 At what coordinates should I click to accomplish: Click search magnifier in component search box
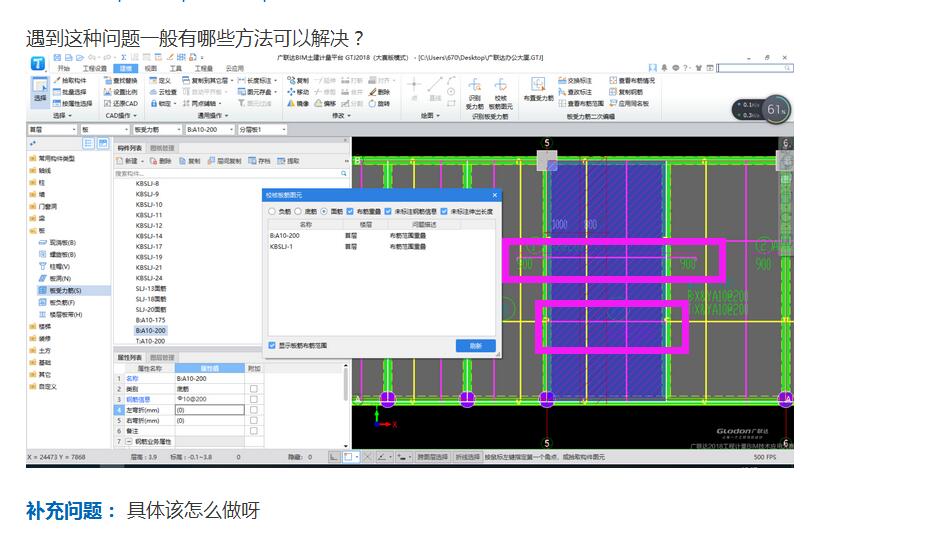click(344, 173)
